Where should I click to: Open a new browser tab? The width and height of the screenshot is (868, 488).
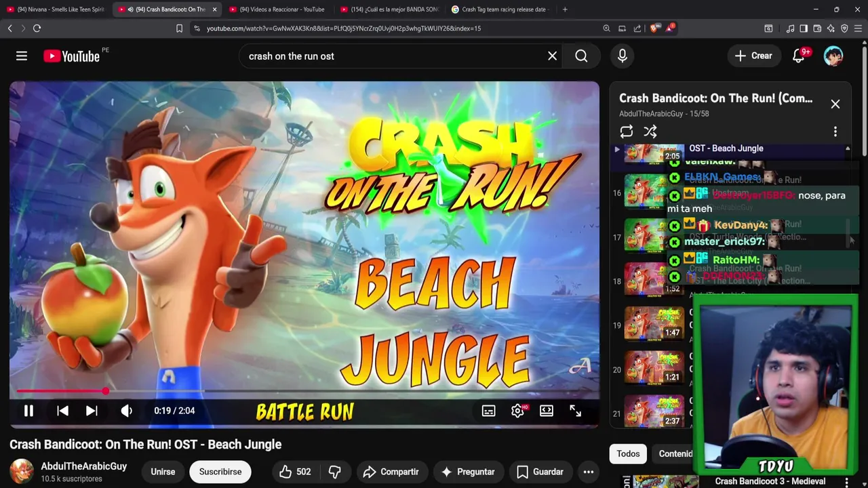tap(565, 9)
